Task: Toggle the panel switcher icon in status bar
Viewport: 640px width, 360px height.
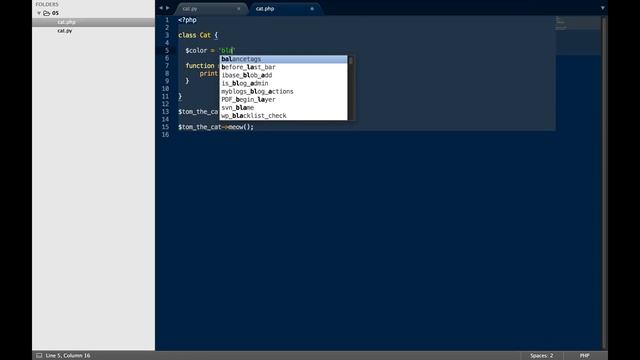Action: 39,356
